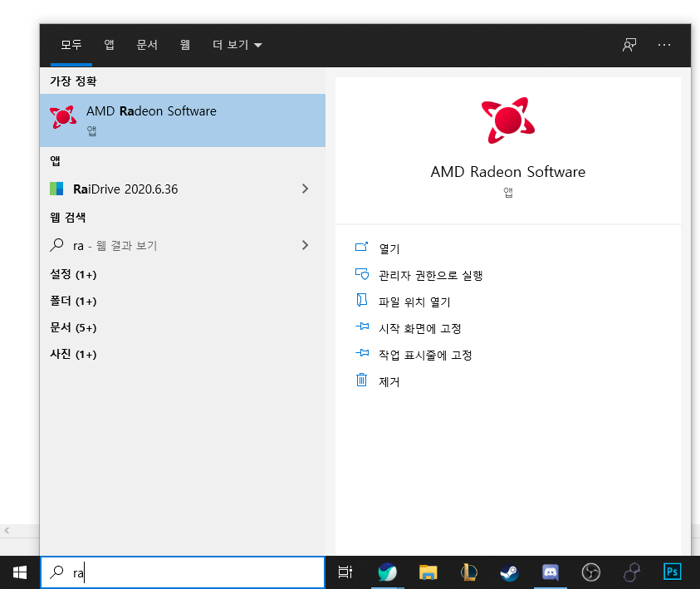This screenshot has height=589, width=700.
Task: Switch to the 웹 tab
Action: pyautogui.click(x=185, y=45)
